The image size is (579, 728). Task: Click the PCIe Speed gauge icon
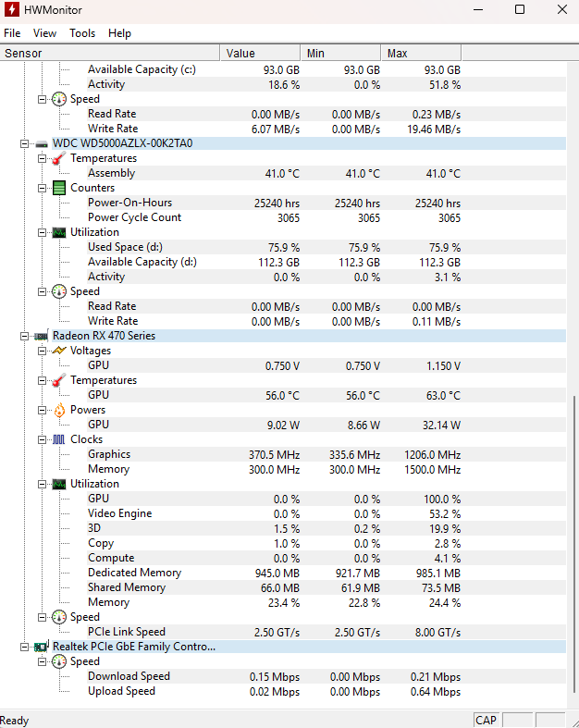click(x=59, y=617)
